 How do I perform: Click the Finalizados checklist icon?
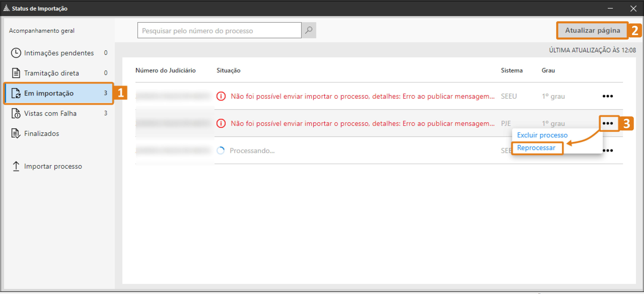[x=16, y=133]
